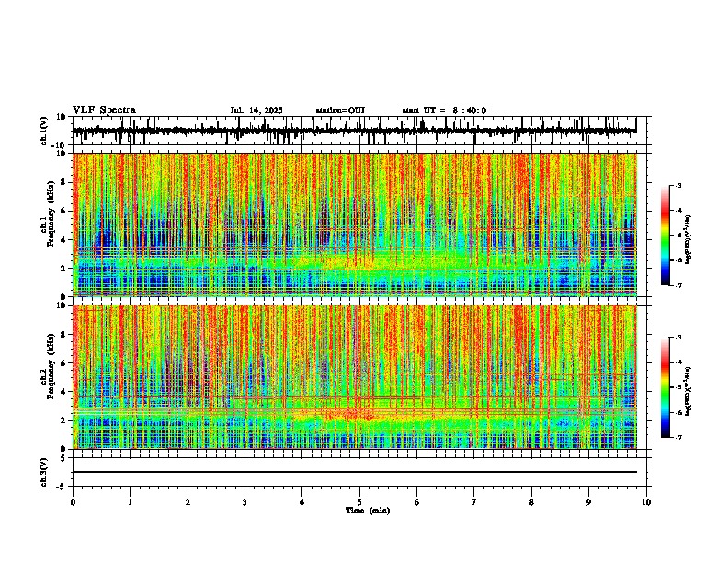Image resolution: width=728 pixels, height=563 pixels.
Task: Click time axis tick label "8" at bottom
Action: (x=531, y=502)
